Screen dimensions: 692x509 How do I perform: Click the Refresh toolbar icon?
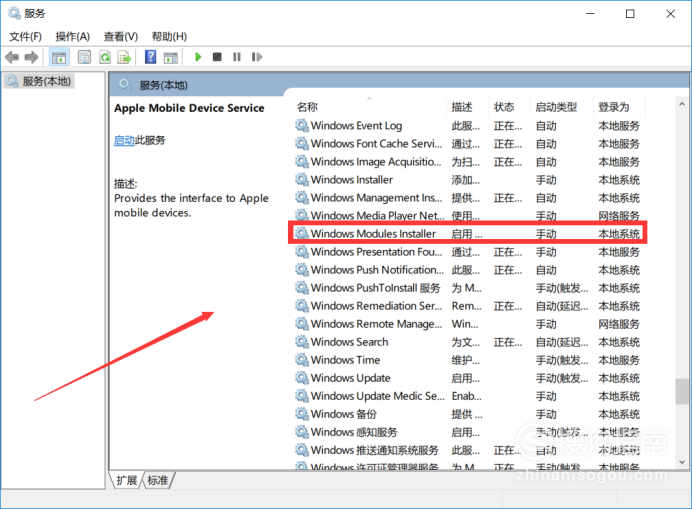(105, 57)
